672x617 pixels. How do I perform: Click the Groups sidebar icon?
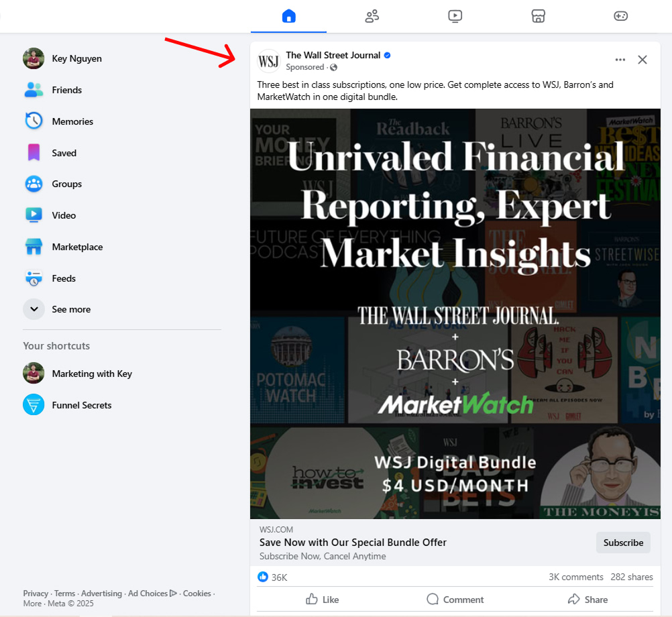pos(34,184)
